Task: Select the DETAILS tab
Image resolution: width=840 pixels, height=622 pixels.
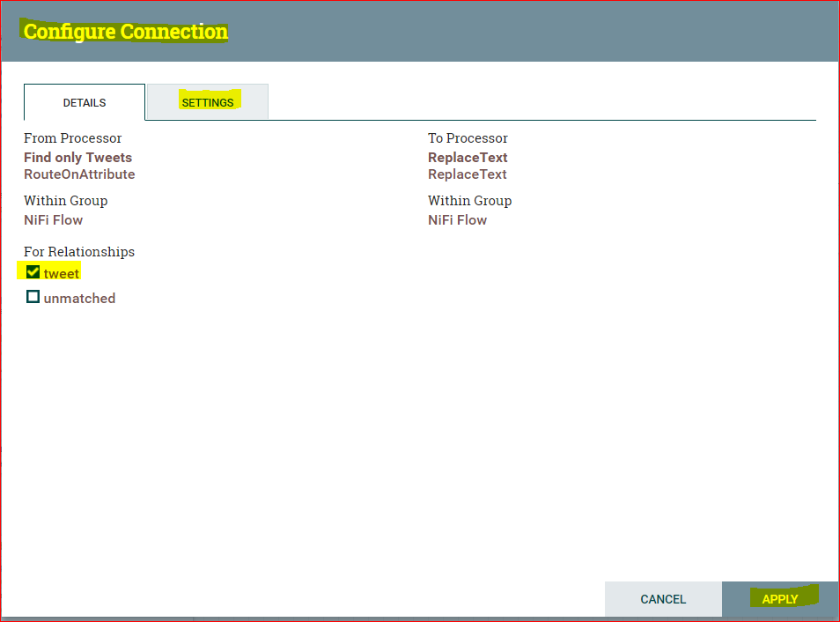Action: tap(85, 102)
